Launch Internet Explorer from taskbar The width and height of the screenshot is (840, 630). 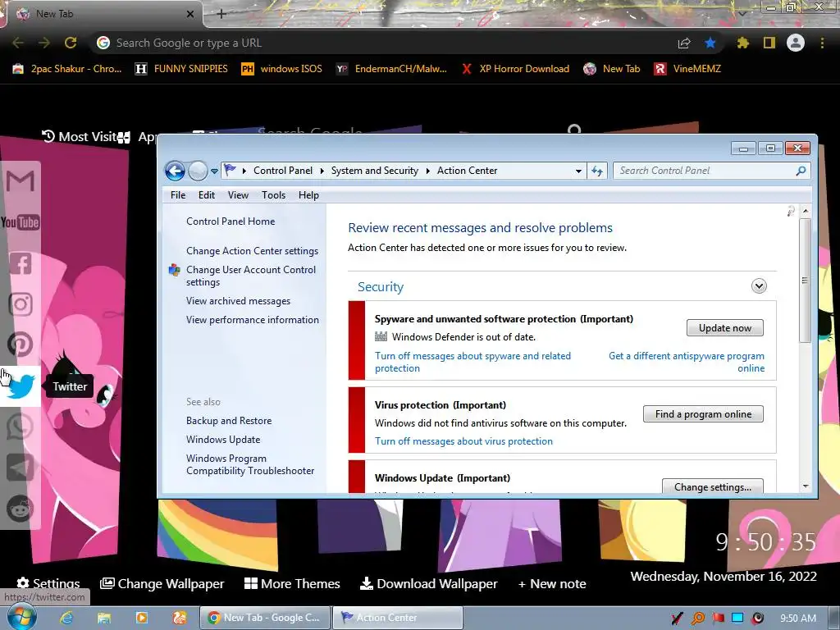66,618
